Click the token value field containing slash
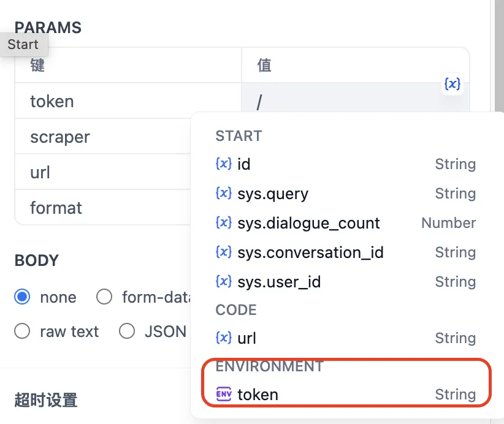504x424 pixels. point(343,101)
